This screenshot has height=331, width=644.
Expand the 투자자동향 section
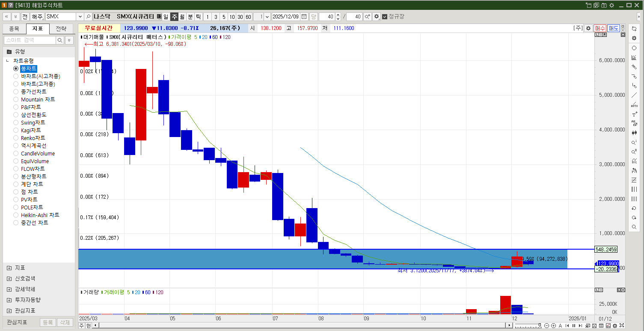pyautogui.click(x=9, y=300)
